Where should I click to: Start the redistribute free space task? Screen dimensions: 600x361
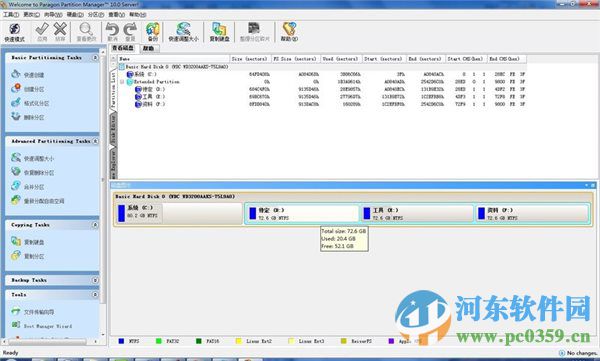(x=38, y=201)
